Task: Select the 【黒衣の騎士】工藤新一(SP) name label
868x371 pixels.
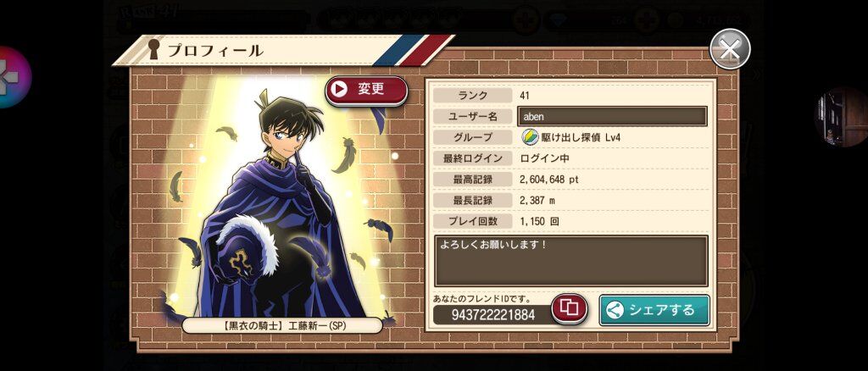Action: [281, 325]
